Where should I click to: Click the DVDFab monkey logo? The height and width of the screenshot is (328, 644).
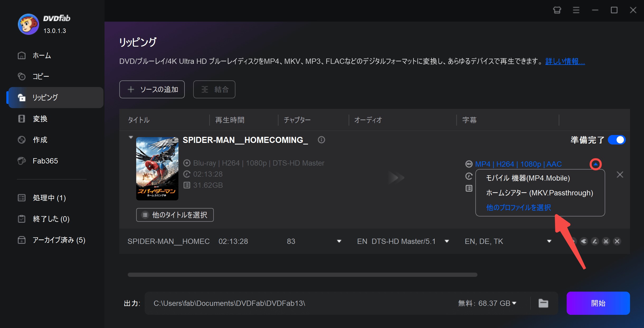28,24
